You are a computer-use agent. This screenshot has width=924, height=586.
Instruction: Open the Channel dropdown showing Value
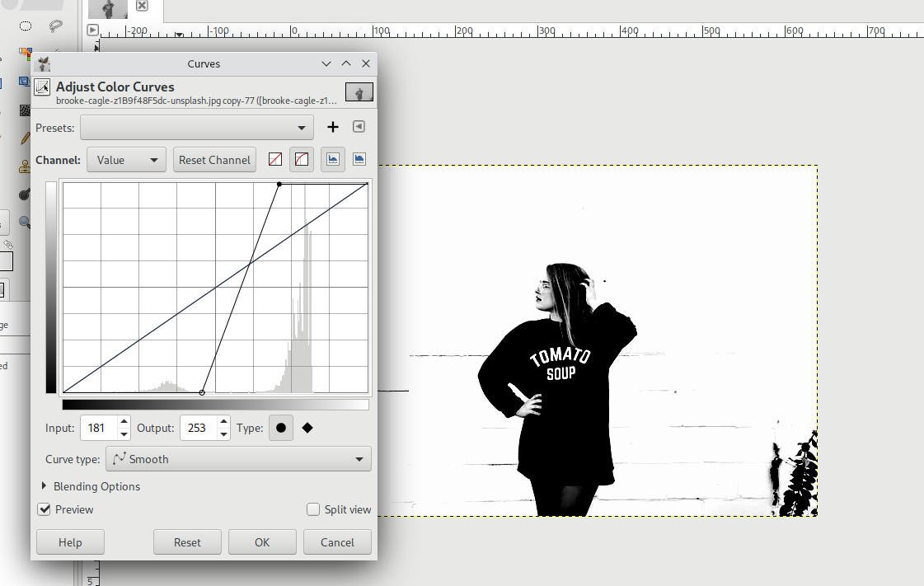click(x=126, y=160)
